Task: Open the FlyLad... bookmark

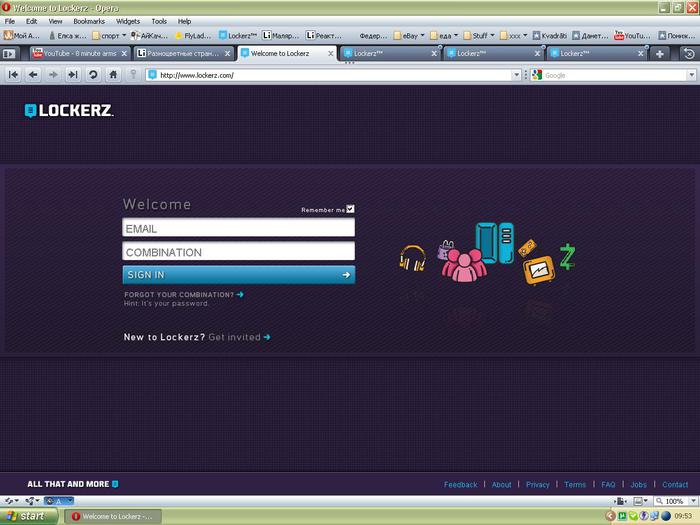Action: click(x=193, y=35)
